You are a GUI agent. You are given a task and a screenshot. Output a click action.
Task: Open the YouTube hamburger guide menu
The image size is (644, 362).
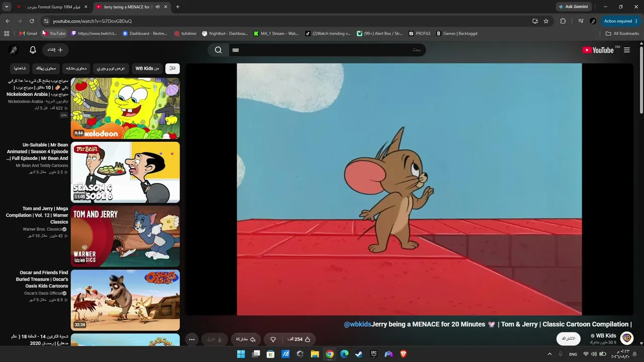click(x=627, y=50)
